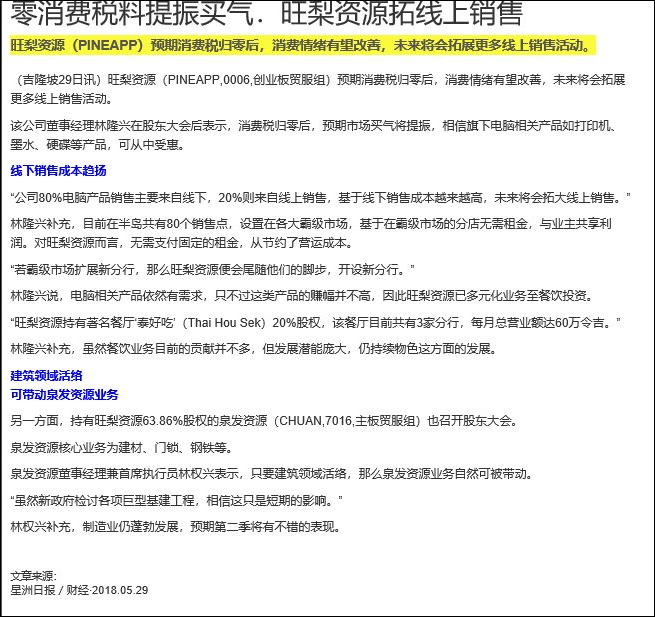
Task: Click the blue subheading 可带动泉发资源业务
Action: pyautogui.click(x=64, y=394)
